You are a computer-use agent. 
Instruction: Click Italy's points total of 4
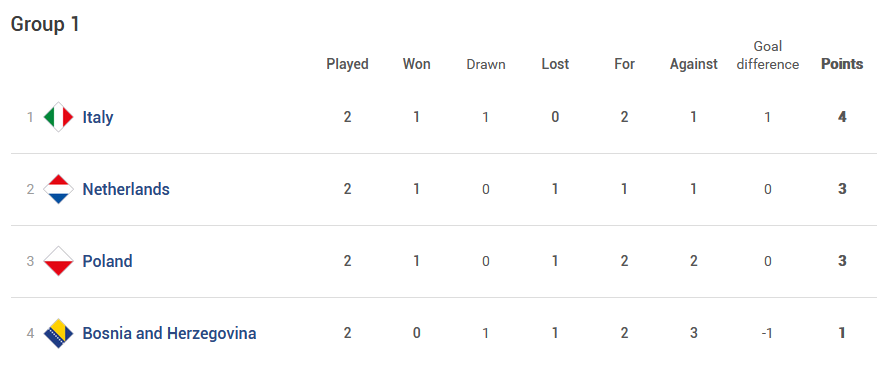[x=842, y=117]
